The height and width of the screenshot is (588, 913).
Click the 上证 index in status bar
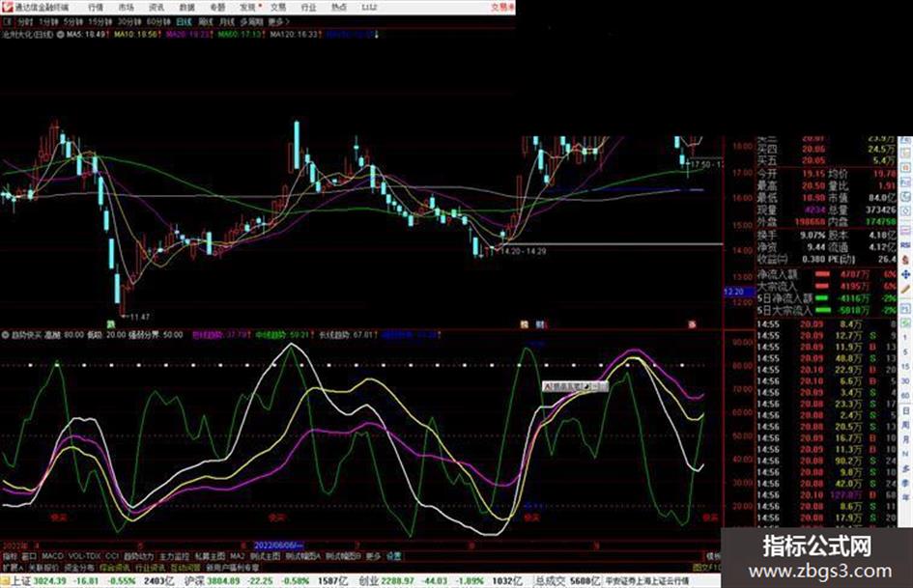tap(20, 581)
